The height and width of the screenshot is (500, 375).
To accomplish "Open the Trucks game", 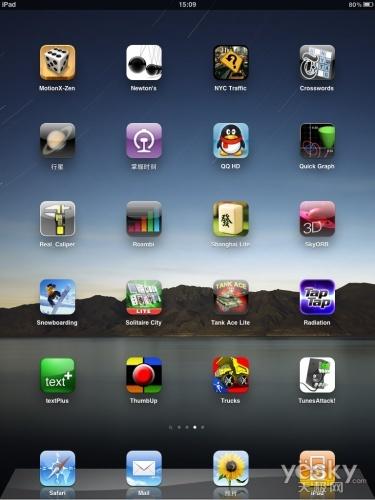I will click(231, 375).
